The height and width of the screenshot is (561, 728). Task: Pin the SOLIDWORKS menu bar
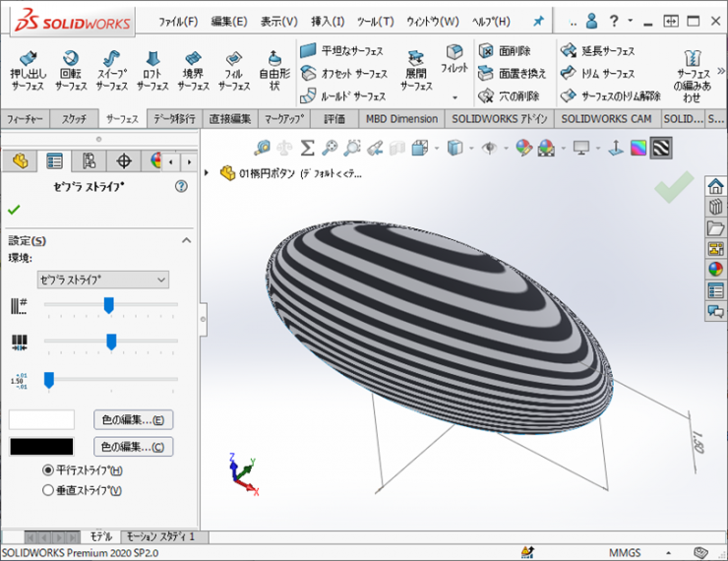coord(537,21)
